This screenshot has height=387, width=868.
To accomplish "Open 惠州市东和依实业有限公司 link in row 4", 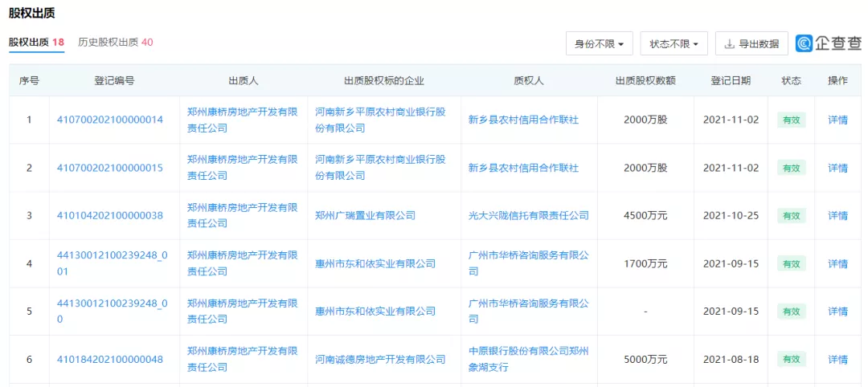I will click(x=375, y=263).
